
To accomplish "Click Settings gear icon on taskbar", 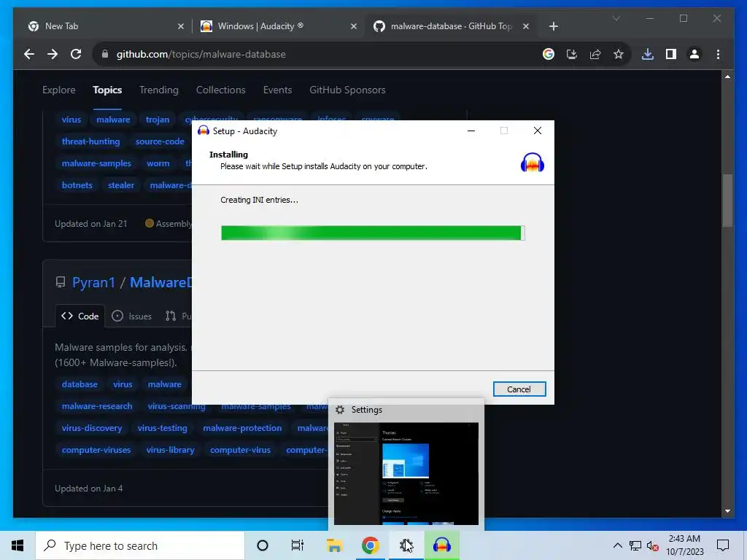I will [406, 545].
